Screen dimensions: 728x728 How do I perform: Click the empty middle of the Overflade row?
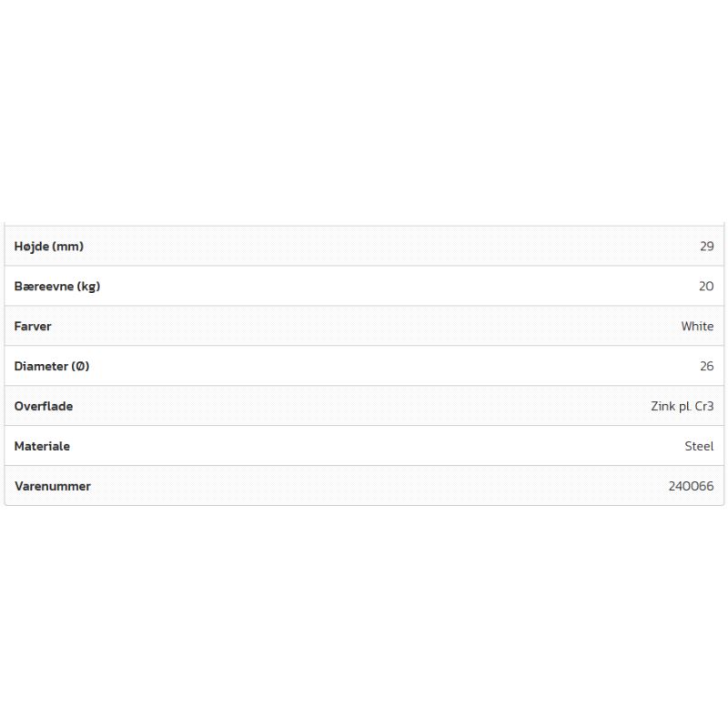pos(364,407)
